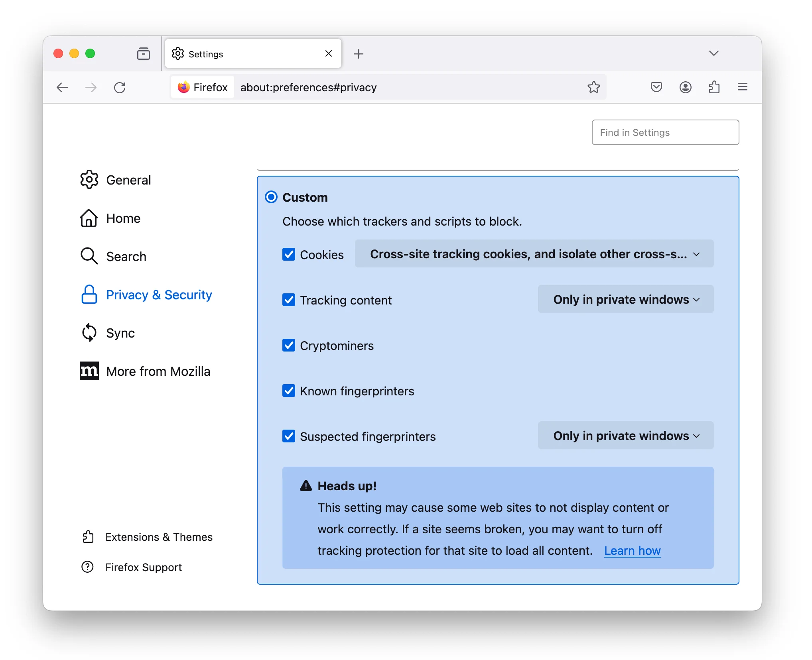Open the Search settings category
Screen dimensions: 812x660
point(113,256)
